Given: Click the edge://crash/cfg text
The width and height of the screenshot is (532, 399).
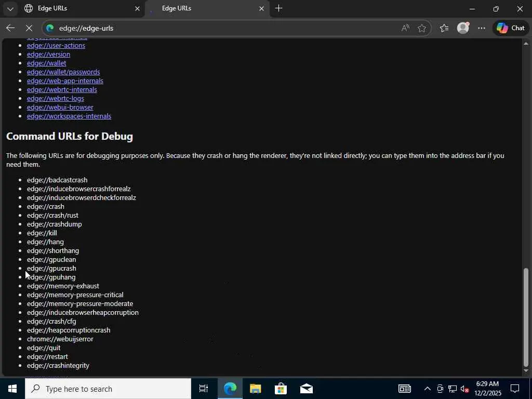Looking at the screenshot, I should point(51,321).
